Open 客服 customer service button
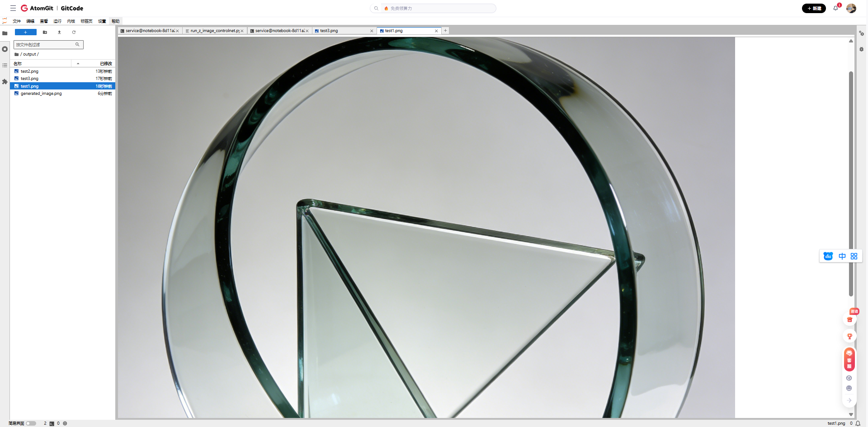This screenshot has width=868, height=427. [x=849, y=360]
